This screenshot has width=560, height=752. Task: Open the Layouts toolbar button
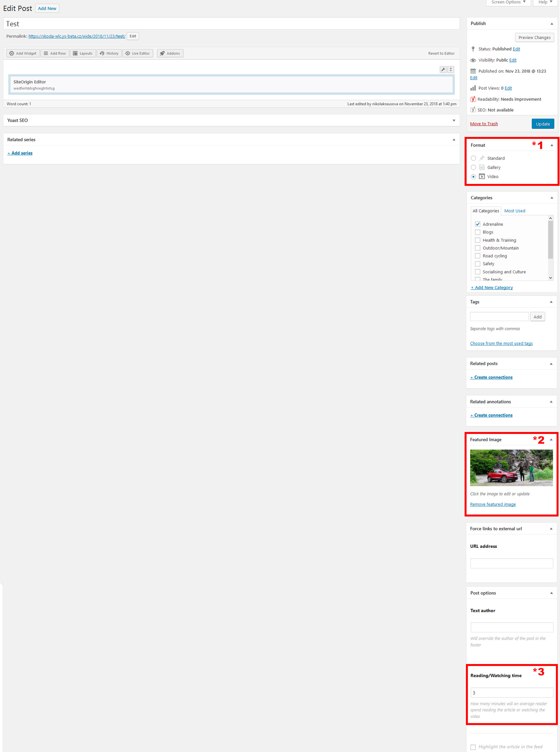(83, 53)
